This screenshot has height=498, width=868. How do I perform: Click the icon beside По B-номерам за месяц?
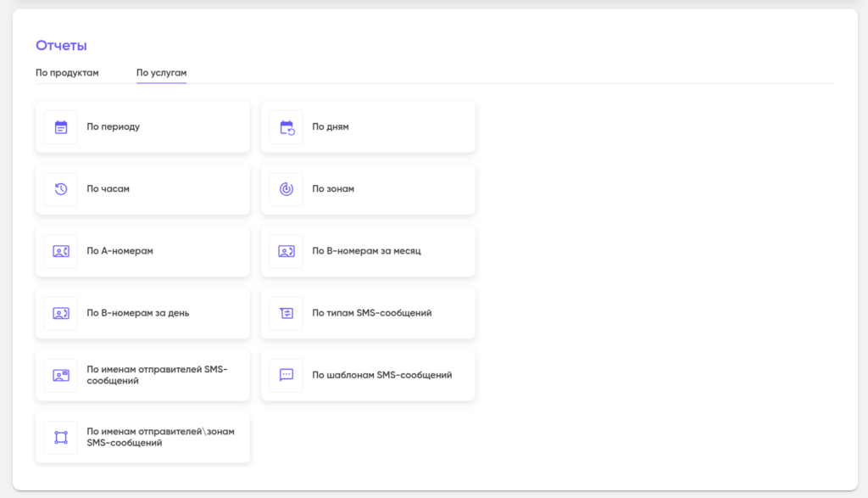(x=287, y=251)
